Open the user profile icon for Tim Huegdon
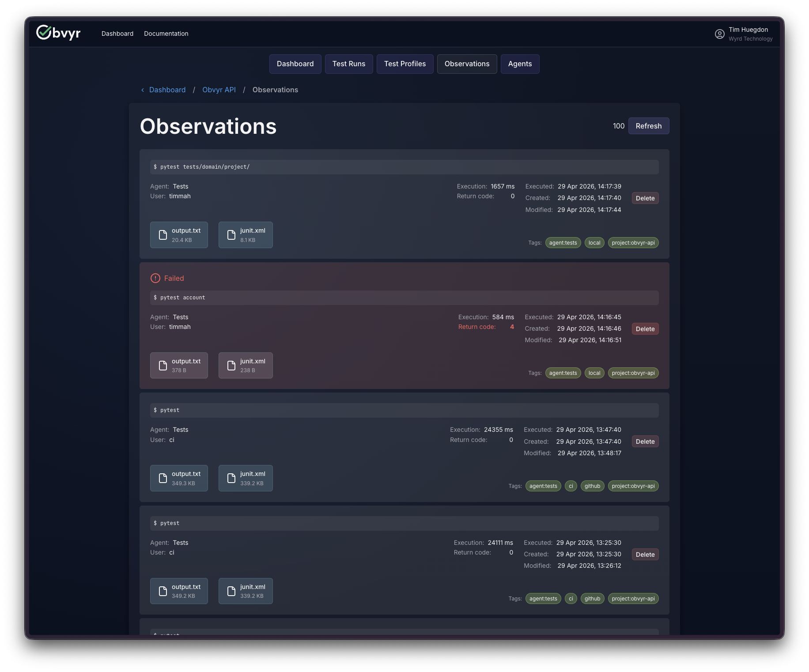The image size is (809, 672). (x=719, y=34)
